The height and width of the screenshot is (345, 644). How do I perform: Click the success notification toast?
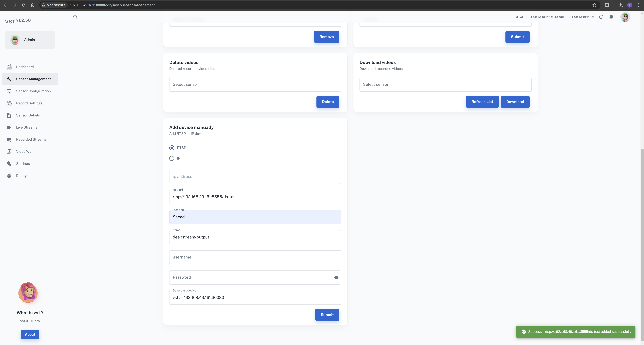tap(576, 332)
